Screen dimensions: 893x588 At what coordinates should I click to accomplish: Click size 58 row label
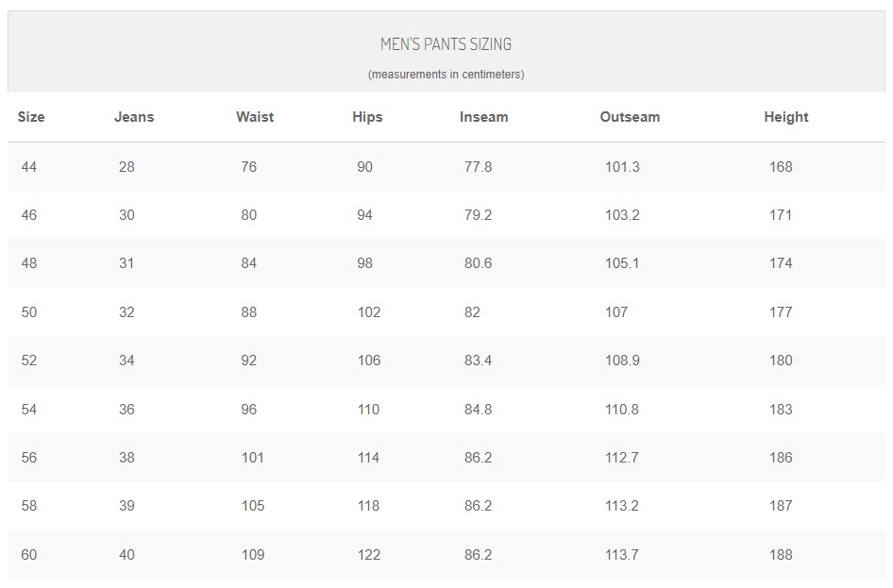pos(29,506)
